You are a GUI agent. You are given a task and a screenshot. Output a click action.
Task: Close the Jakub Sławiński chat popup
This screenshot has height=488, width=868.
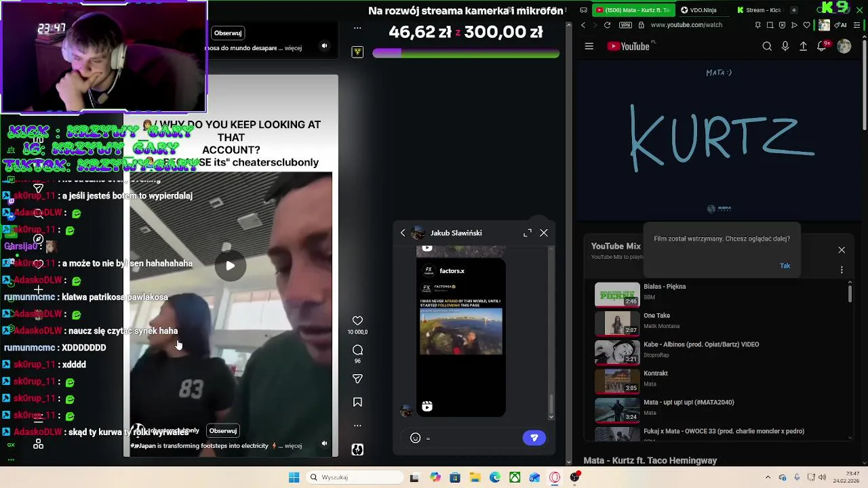point(544,232)
